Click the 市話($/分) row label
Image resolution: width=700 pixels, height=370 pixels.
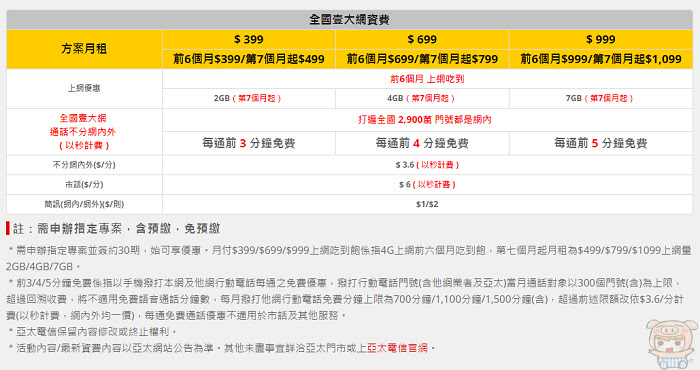pos(84,184)
